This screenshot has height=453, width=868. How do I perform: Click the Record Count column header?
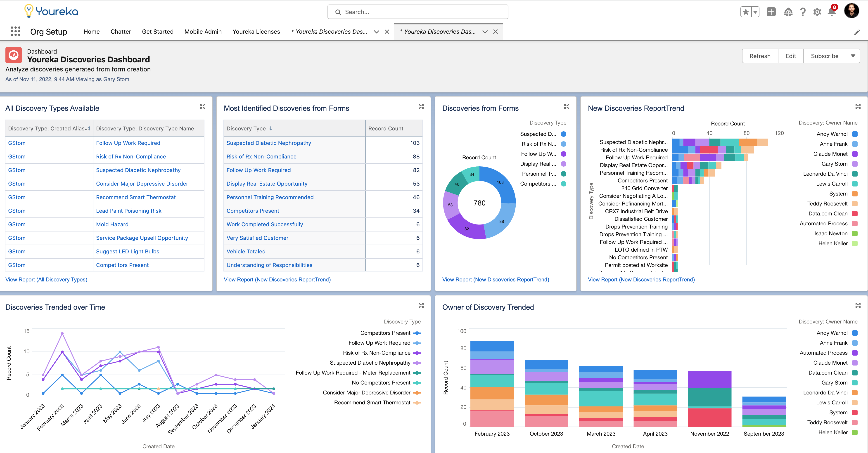point(394,128)
